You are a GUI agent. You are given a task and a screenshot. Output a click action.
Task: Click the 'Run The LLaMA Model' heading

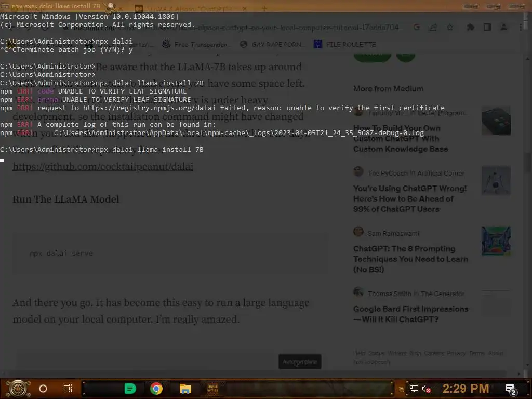[x=66, y=199]
